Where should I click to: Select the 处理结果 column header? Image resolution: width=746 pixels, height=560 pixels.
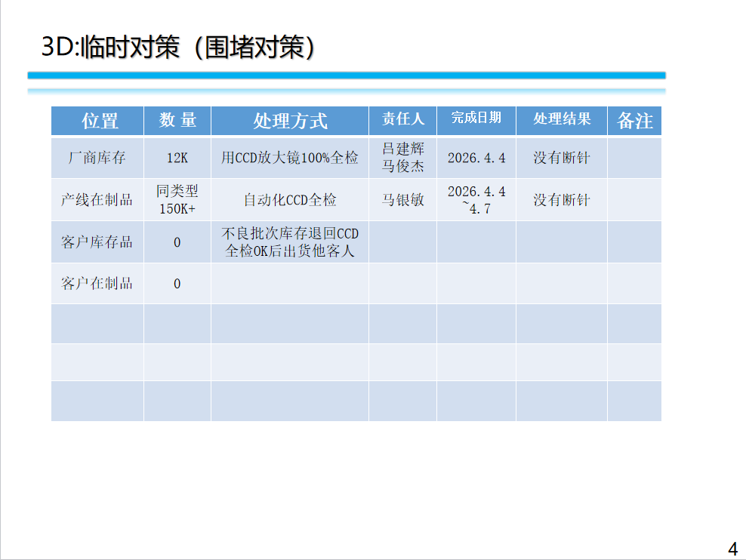562,119
